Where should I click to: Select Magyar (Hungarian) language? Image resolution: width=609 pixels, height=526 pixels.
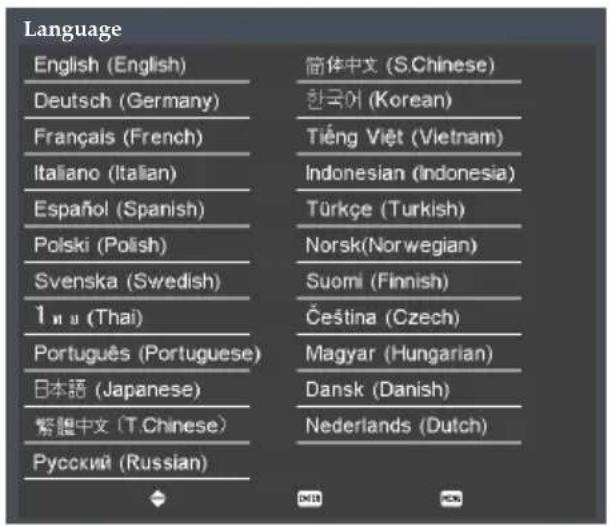399,354
